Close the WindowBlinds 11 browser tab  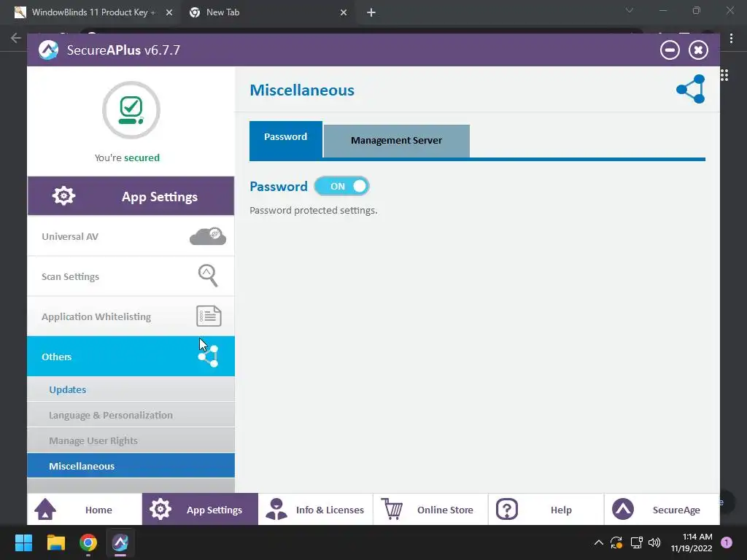coord(169,12)
